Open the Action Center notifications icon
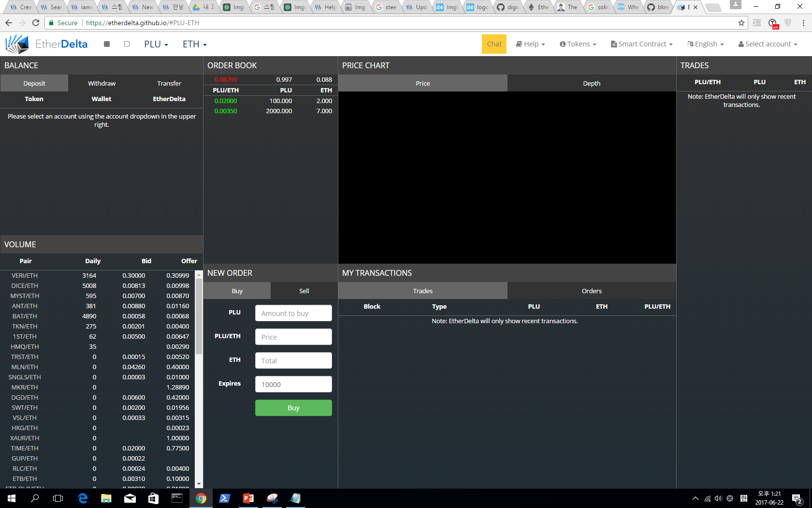The width and height of the screenshot is (812, 508). click(797, 498)
